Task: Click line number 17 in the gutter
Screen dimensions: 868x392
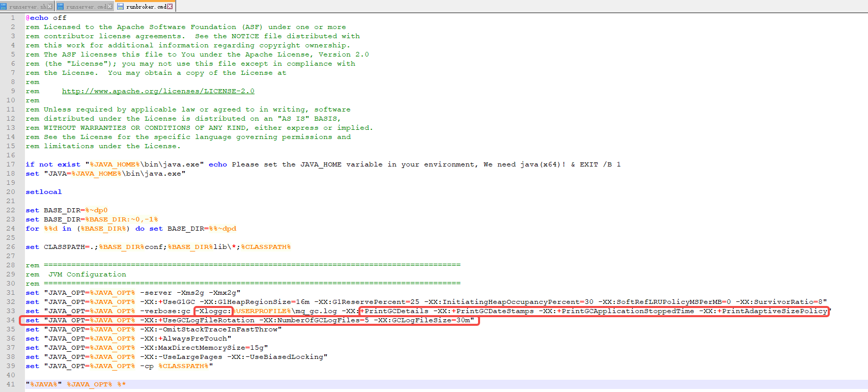Action: click(11, 164)
